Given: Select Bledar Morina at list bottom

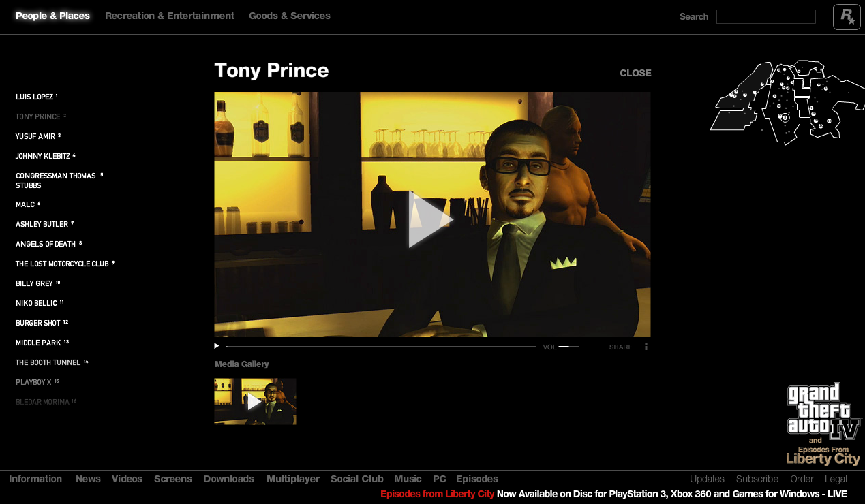Looking at the screenshot, I should (x=46, y=402).
